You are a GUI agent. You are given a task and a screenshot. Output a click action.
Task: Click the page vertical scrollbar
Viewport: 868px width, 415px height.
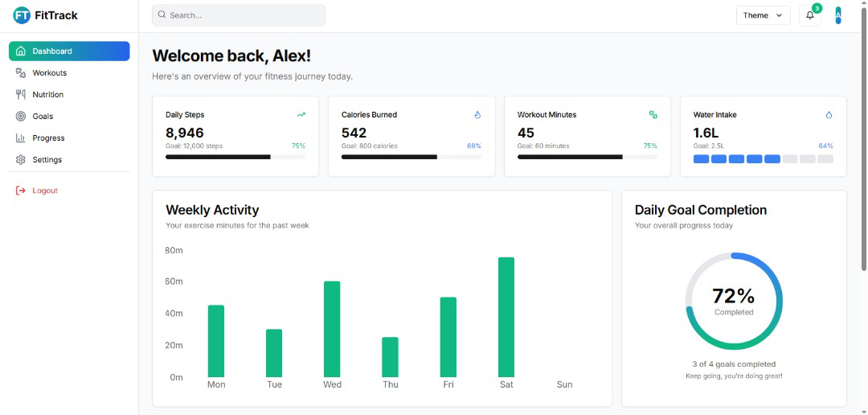pos(864,138)
